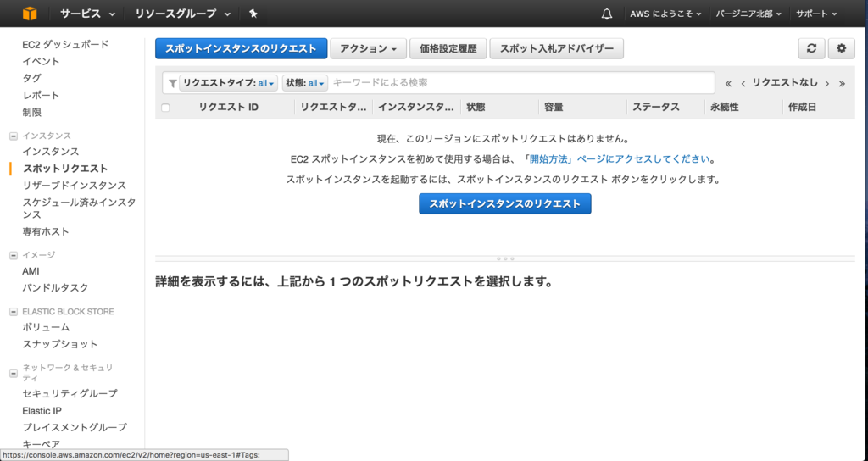Screen dimensions: 868x461
Task: Open 状態 filter dropdown
Action: (305, 83)
